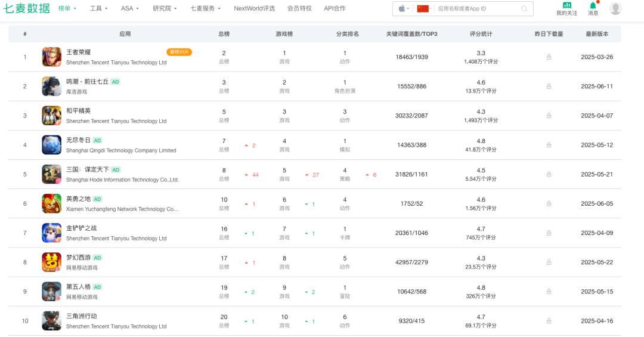Open the API合作 page
The width and height of the screenshot is (644, 337).
click(335, 9)
